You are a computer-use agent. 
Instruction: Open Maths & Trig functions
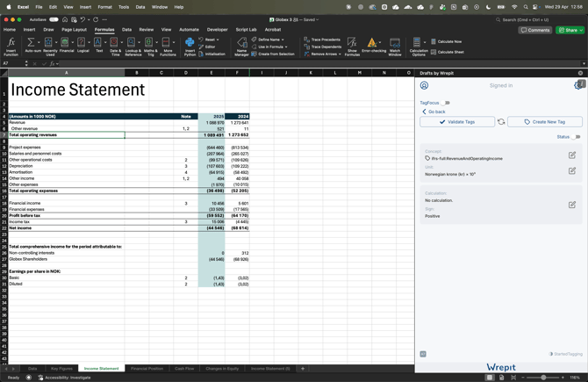pos(150,47)
